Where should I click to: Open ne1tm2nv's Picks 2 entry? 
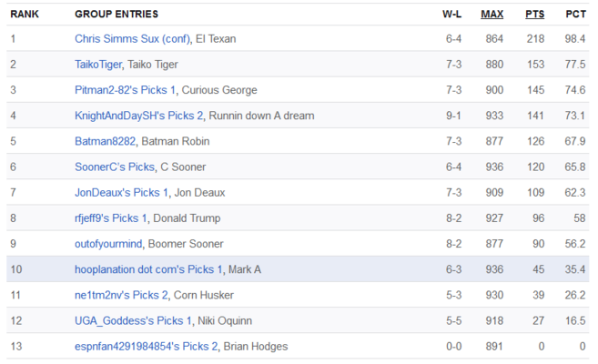(x=121, y=295)
